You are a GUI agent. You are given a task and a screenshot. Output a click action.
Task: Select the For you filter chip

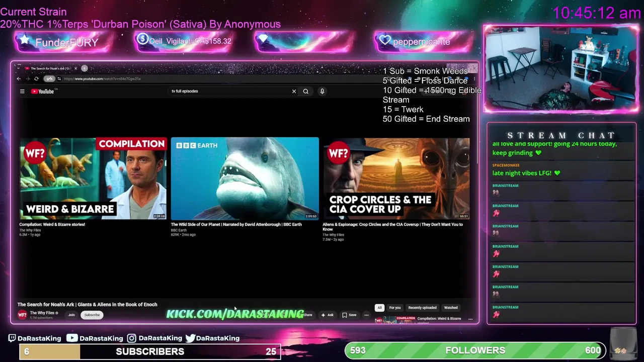395,308
